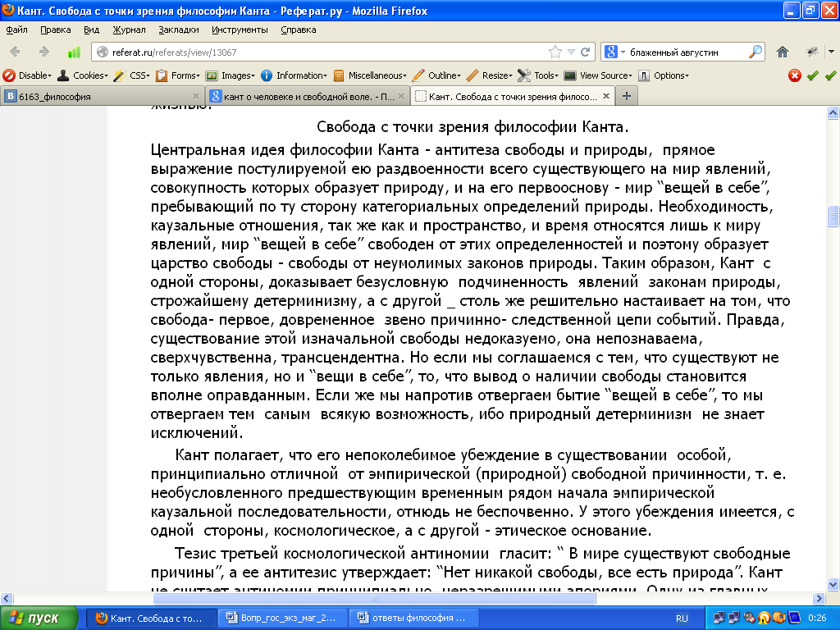Open the Правка menu
This screenshot has height=630, width=840.
point(56,30)
